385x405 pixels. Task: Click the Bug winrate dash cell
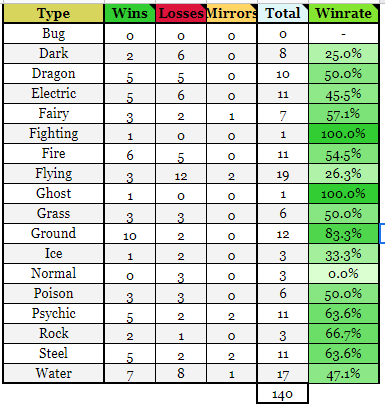(x=343, y=34)
